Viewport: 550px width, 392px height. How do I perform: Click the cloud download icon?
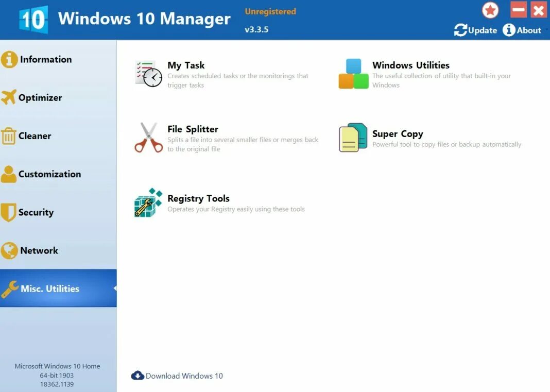click(x=137, y=376)
